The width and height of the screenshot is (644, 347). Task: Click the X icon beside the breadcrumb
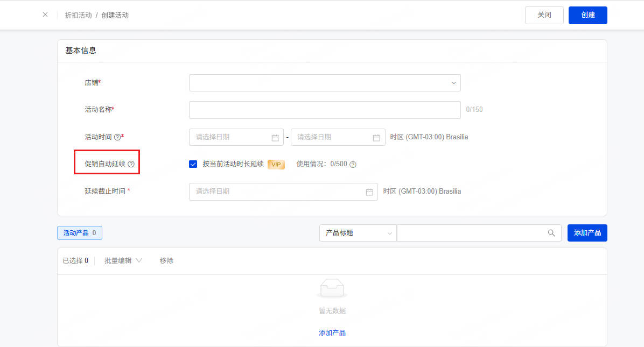pyautogui.click(x=45, y=15)
